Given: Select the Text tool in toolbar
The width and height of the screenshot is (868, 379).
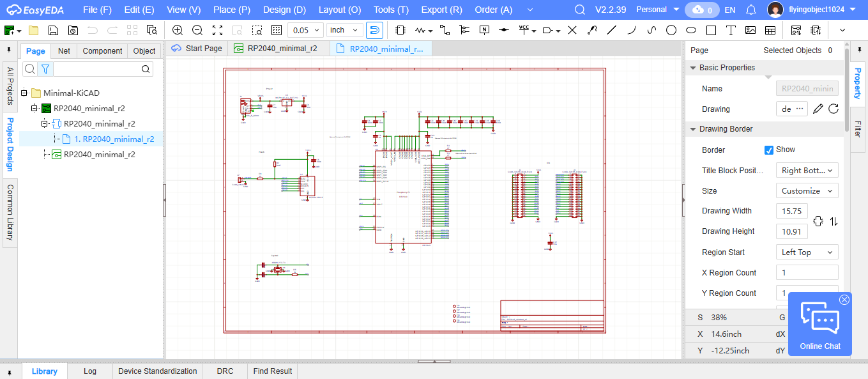Looking at the screenshot, I should tap(731, 30).
